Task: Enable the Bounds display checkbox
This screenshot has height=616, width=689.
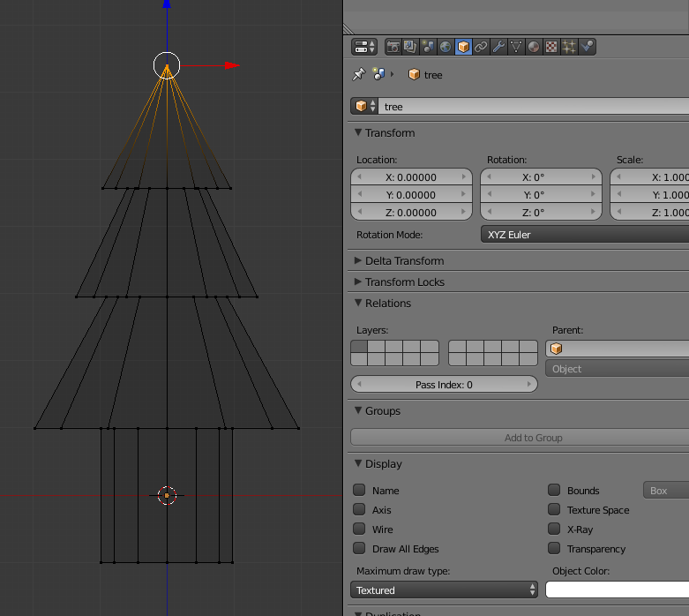Action: coord(554,490)
